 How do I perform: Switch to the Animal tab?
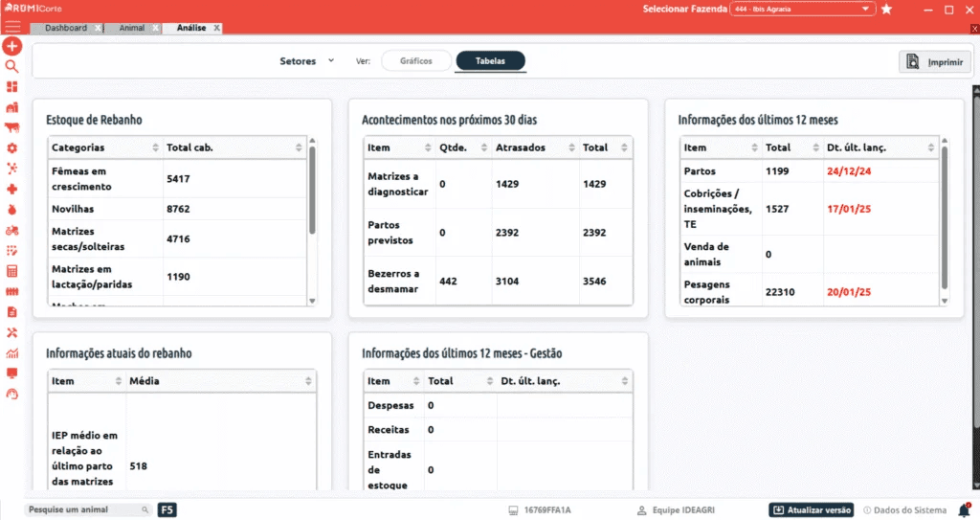[132, 28]
